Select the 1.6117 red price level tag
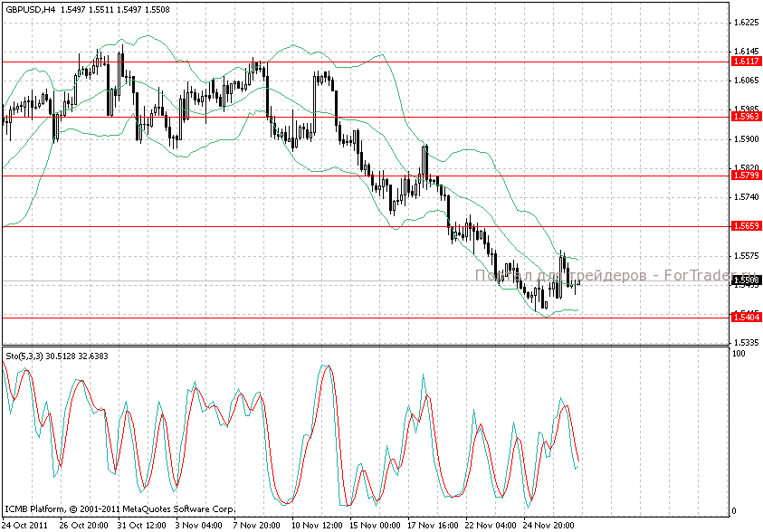Viewport: 763px width, 532px height. [746, 62]
